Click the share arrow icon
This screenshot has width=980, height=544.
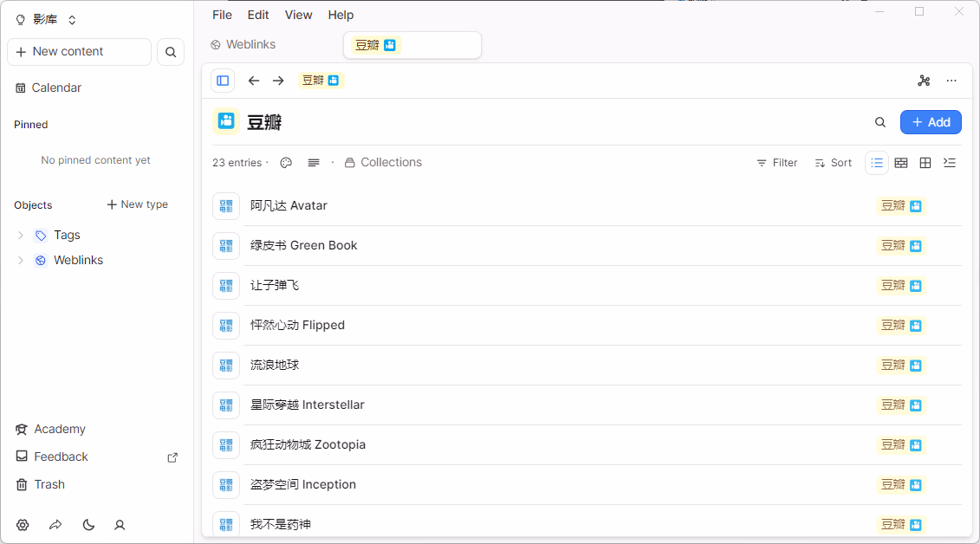55,525
